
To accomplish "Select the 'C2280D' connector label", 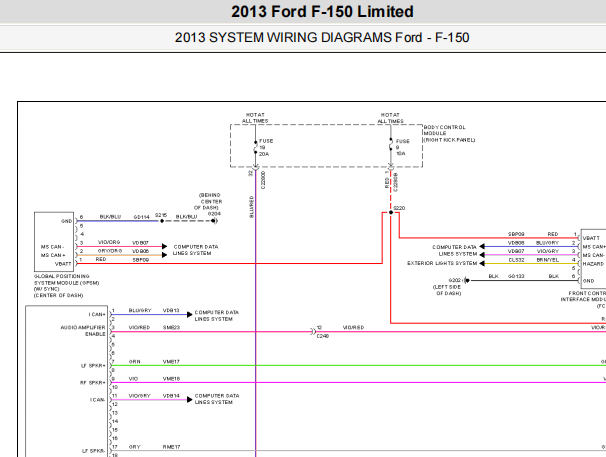I will pyautogui.click(x=263, y=180).
